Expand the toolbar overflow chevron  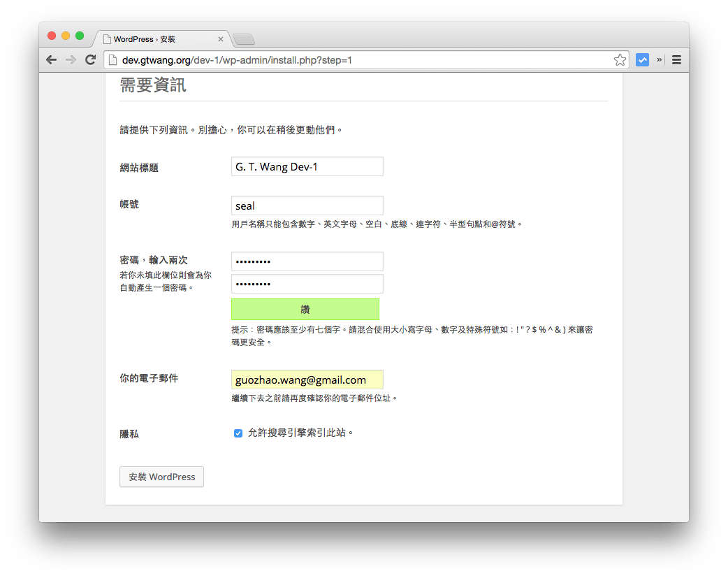(660, 59)
